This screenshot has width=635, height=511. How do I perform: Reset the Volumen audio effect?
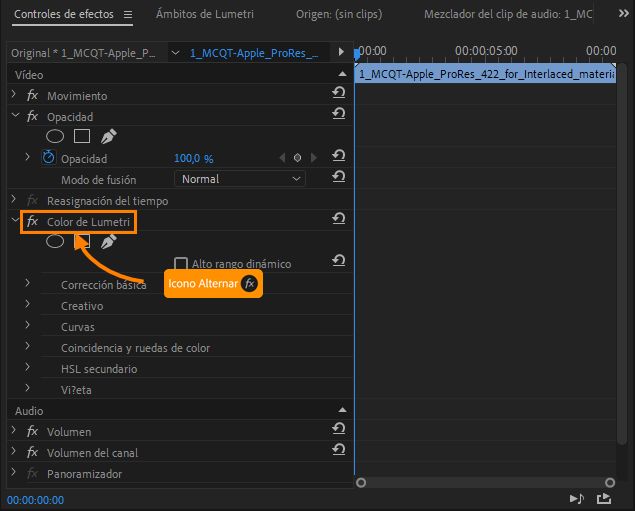(339, 429)
